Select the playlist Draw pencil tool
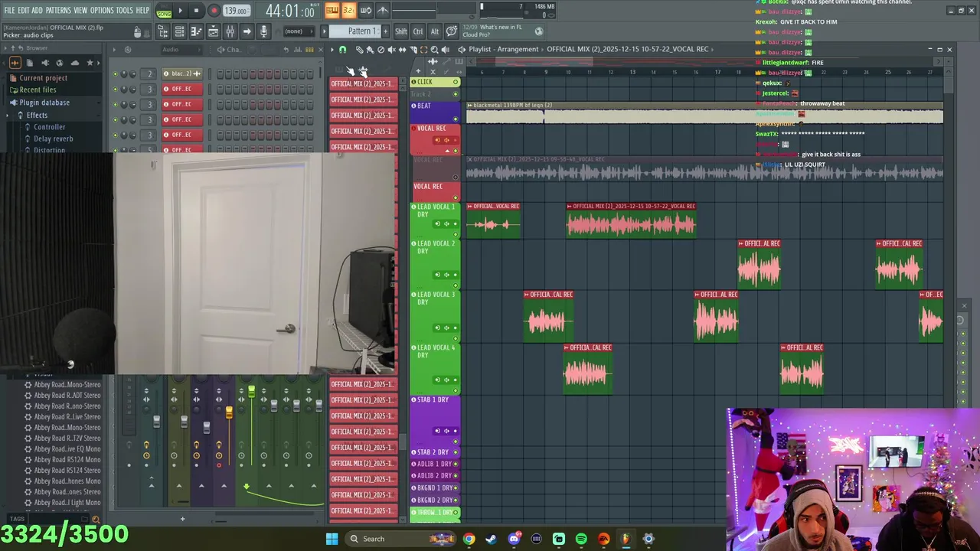 pos(359,49)
